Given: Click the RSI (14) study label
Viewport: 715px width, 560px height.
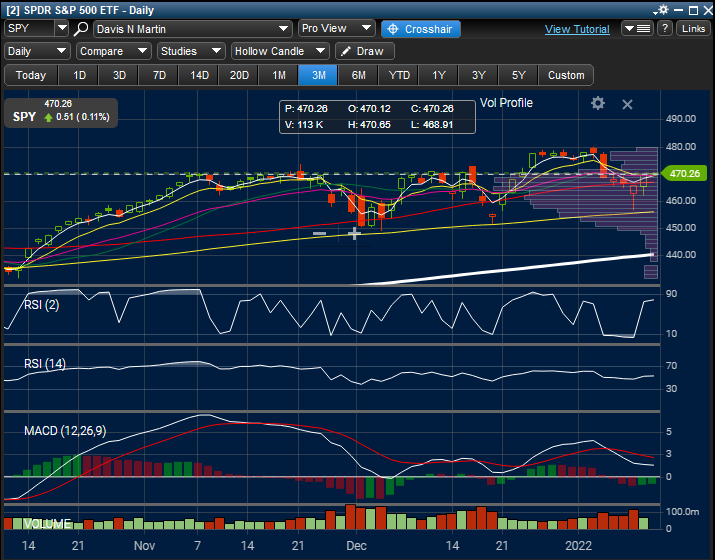Looking at the screenshot, I should pyautogui.click(x=45, y=363).
